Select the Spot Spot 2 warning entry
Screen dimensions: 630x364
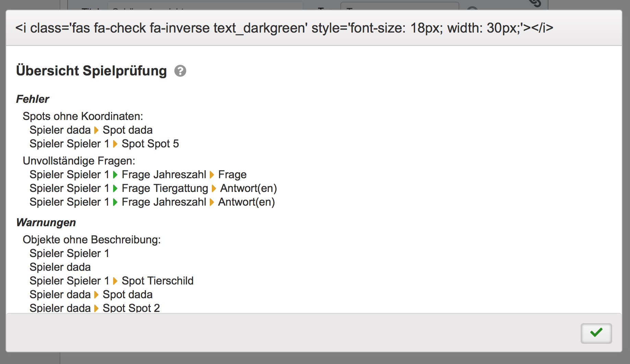pos(131,308)
